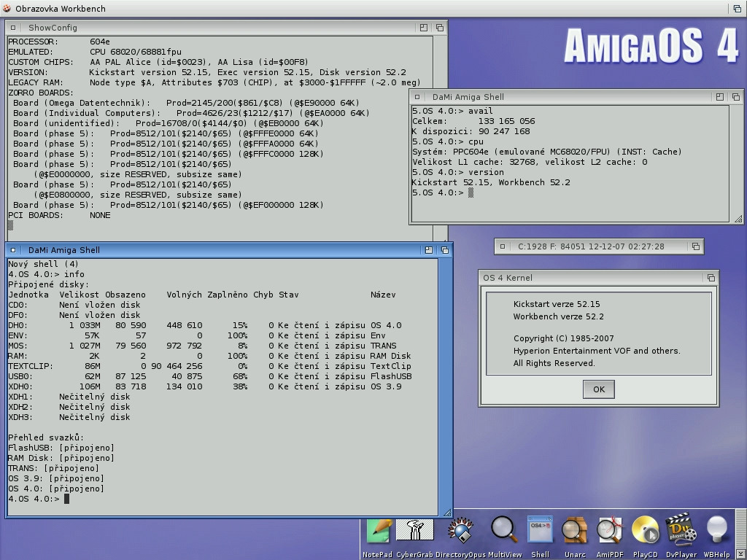Toggle zoom gadget on the info shell window
The image size is (747, 560).
[428, 250]
